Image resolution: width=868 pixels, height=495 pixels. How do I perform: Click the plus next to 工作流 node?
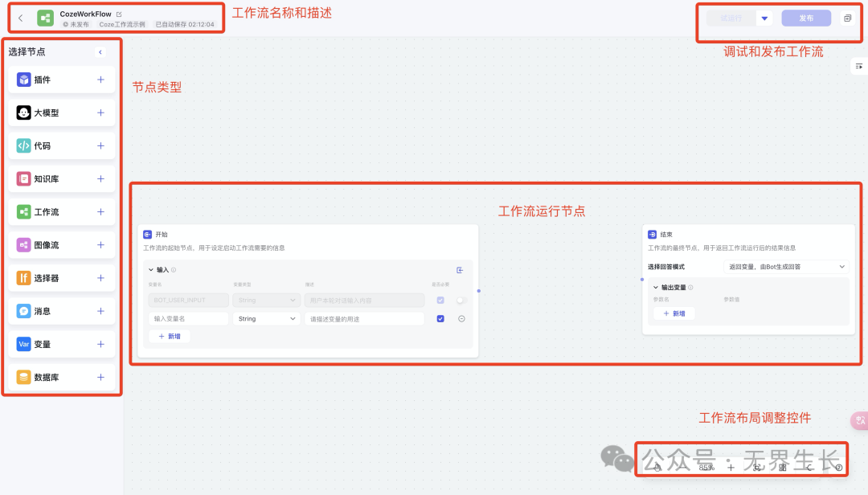(x=100, y=212)
